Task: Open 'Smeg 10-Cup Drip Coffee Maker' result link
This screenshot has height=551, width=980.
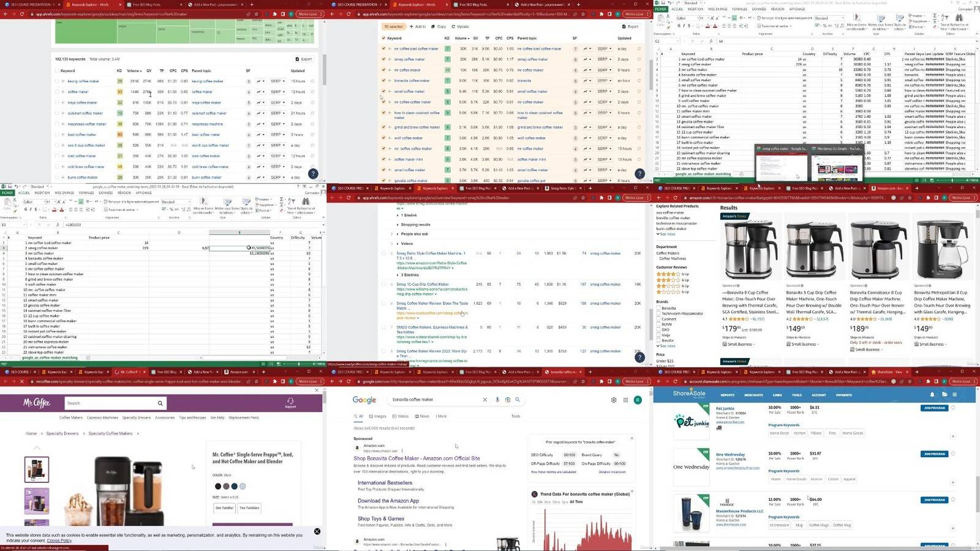Action: point(423,284)
